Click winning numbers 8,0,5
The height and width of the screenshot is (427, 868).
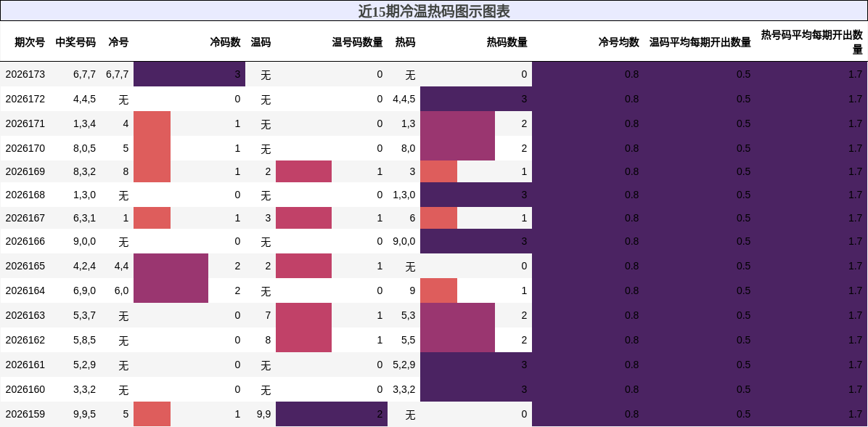click(85, 148)
